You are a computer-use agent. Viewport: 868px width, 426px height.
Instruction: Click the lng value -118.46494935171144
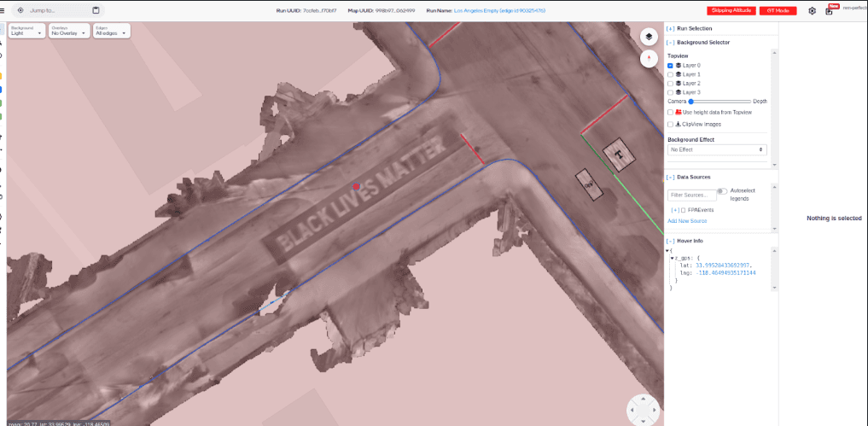(x=725, y=273)
